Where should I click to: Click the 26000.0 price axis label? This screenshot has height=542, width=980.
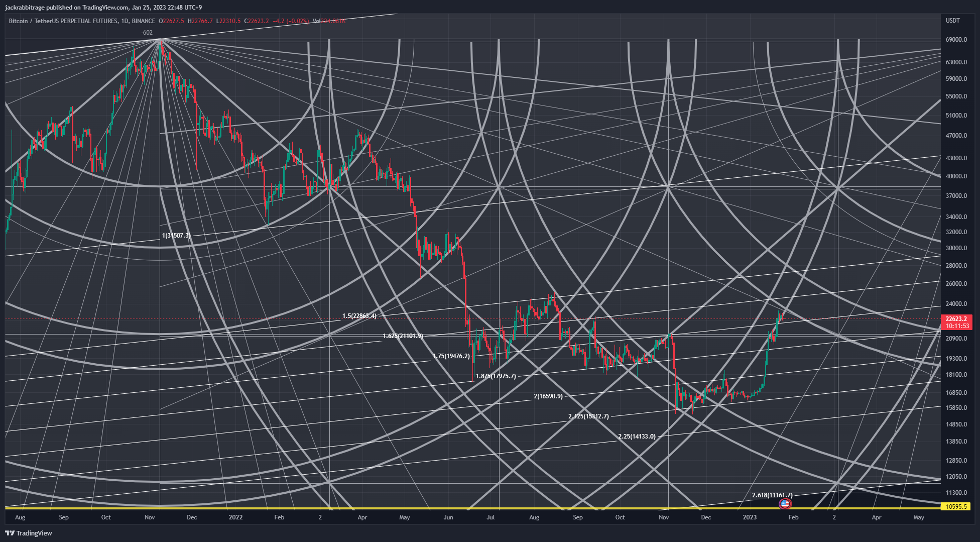click(956, 284)
